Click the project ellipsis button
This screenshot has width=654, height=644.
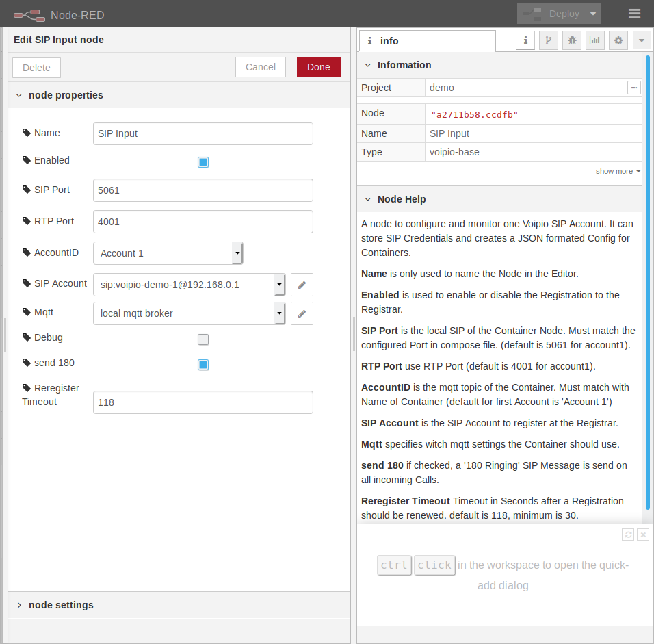pos(633,88)
